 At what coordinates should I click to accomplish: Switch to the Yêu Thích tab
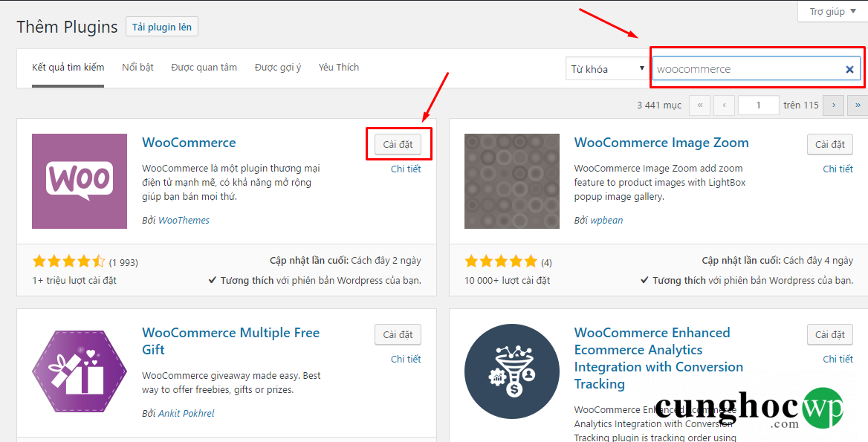(339, 68)
